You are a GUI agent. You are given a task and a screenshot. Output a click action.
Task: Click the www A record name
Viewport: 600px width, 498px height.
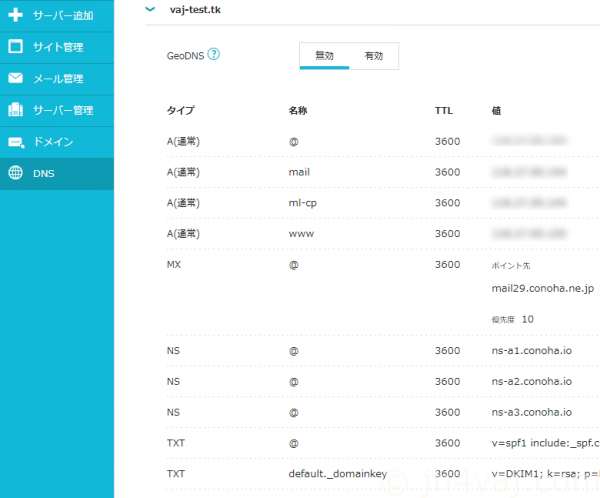click(300, 234)
